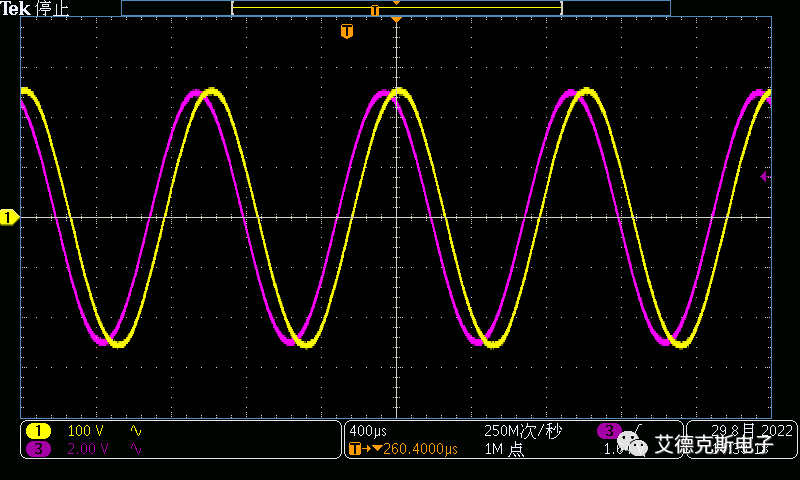Click the 1M points record length
The image size is (800, 480).
[x=504, y=449]
